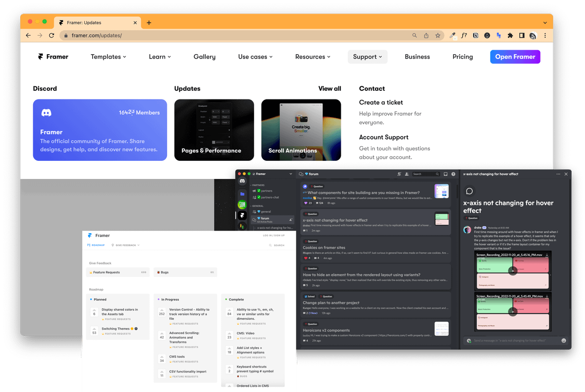Viewport: 585px width, 392px height.
Task: Open the Chrome extensions puzzle icon
Action: tap(510, 36)
